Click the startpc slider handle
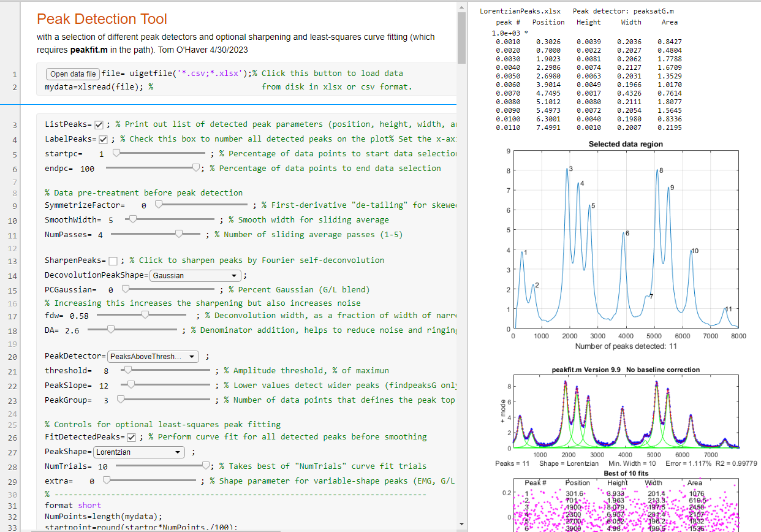 [x=116, y=153]
